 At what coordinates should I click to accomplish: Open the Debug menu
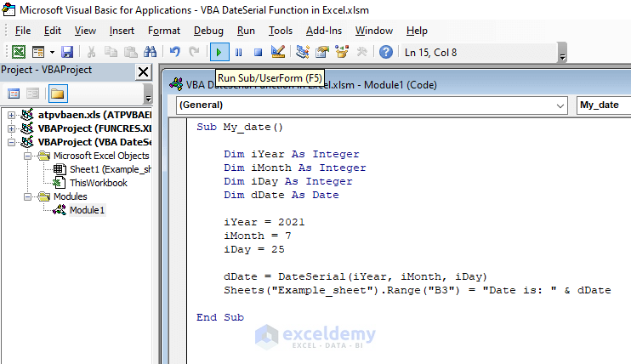click(208, 31)
